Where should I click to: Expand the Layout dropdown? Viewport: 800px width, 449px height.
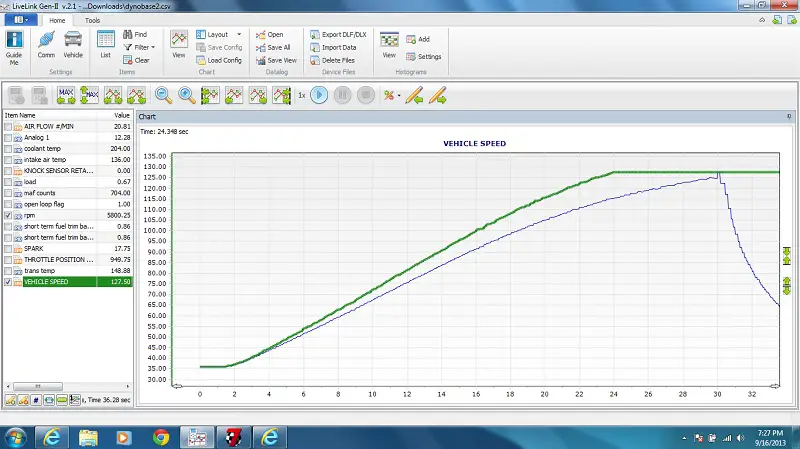239,34
